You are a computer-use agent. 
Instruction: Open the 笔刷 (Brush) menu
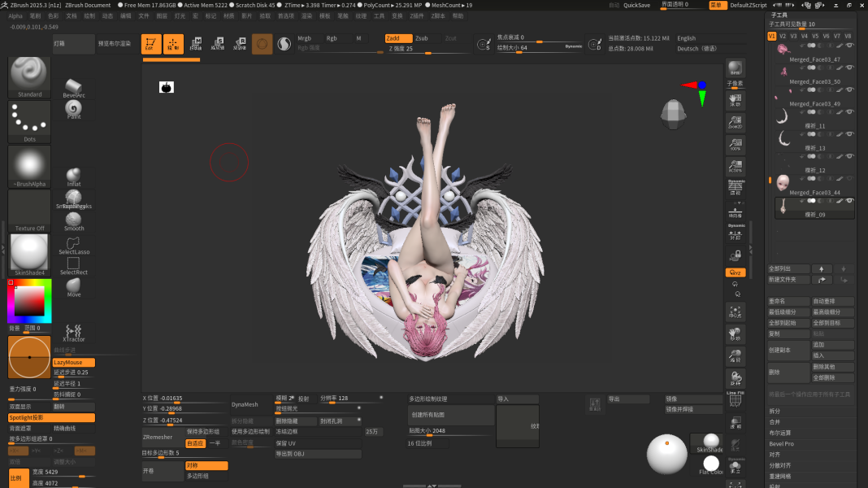[x=35, y=16]
